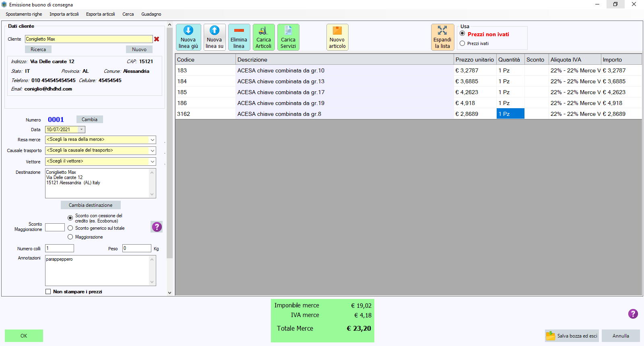The image size is (644, 346).
Task: Select the Maggiorazione radio option
Action: click(70, 237)
